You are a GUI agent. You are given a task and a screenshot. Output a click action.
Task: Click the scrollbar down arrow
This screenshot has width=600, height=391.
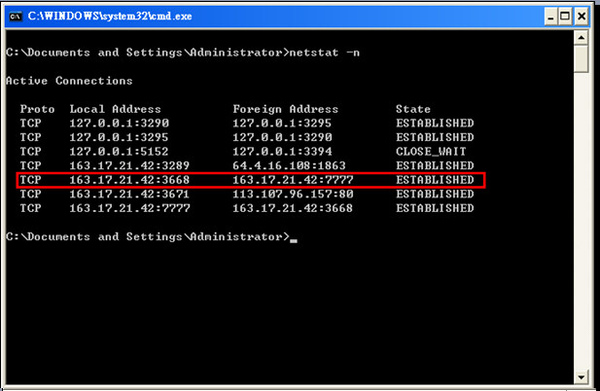pos(581,377)
